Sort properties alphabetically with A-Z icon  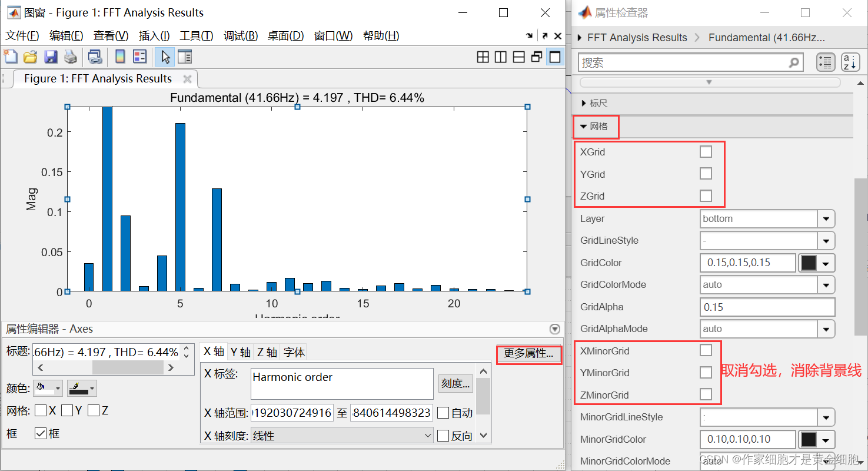coord(850,62)
